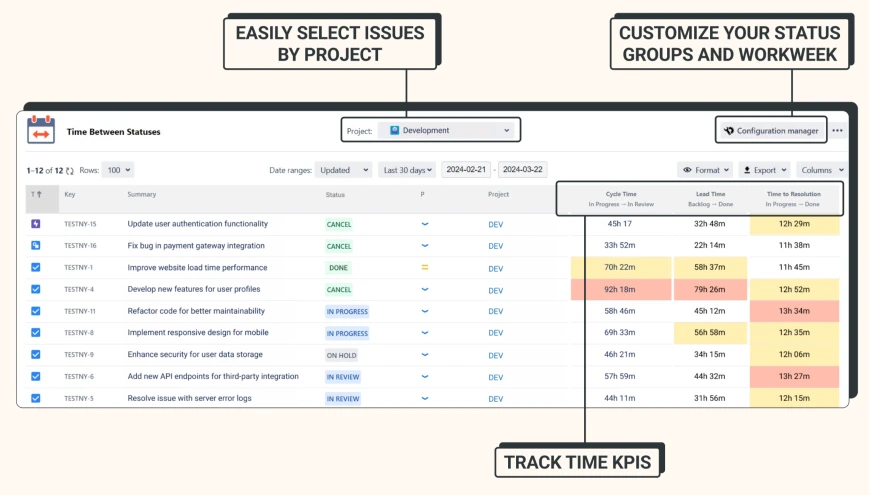Image resolution: width=870 pixels, height=495 pixels.
Task: Click summary 'Resolve issue with server error logs'
Action: pos(189,398)
